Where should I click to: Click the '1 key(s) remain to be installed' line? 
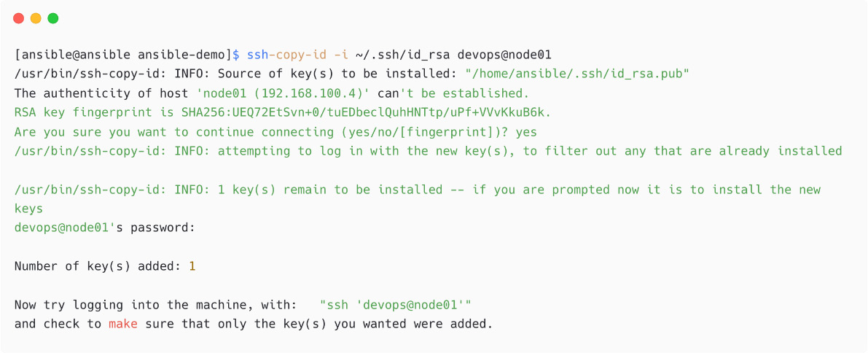[x=418, y=199]
